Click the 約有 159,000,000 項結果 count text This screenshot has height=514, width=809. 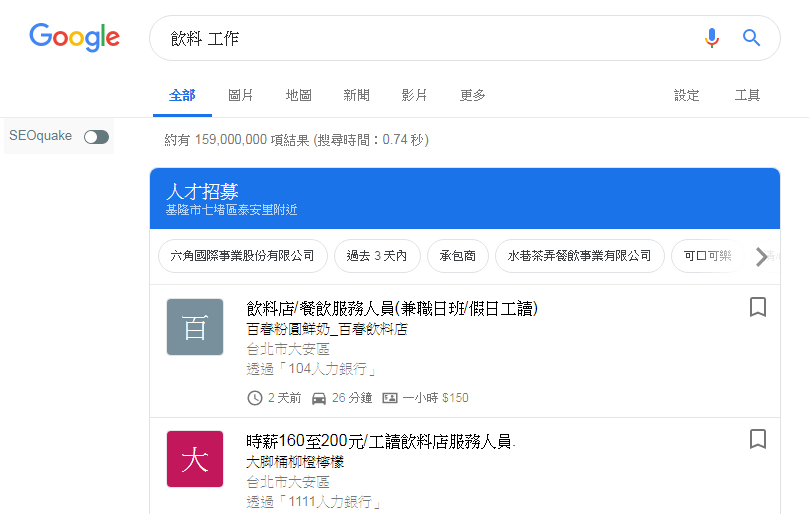237,140
